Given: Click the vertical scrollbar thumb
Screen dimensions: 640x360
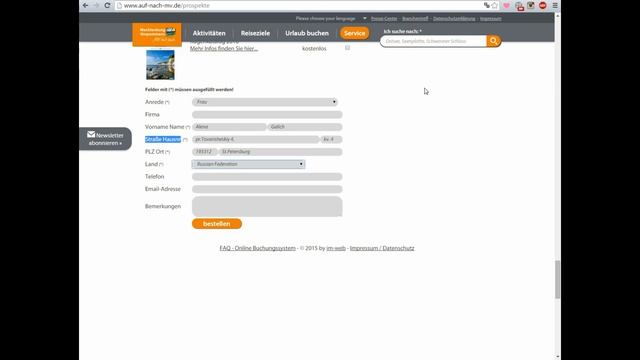Looking at the screenshot, I should [558, 280].
